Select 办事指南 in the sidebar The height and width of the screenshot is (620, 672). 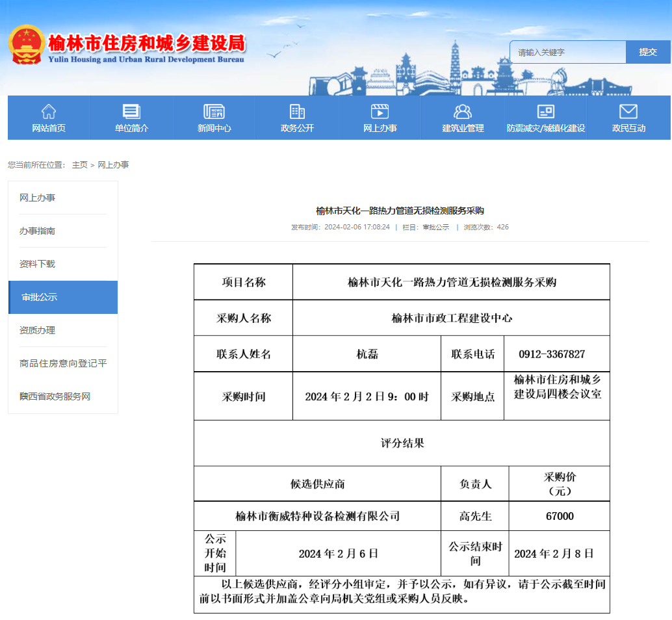click(37, 231)
